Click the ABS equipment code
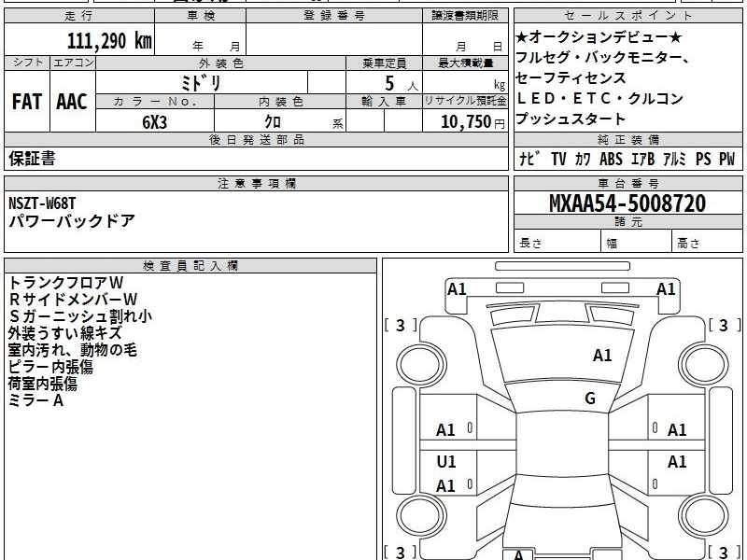 (x=611, y=159)
